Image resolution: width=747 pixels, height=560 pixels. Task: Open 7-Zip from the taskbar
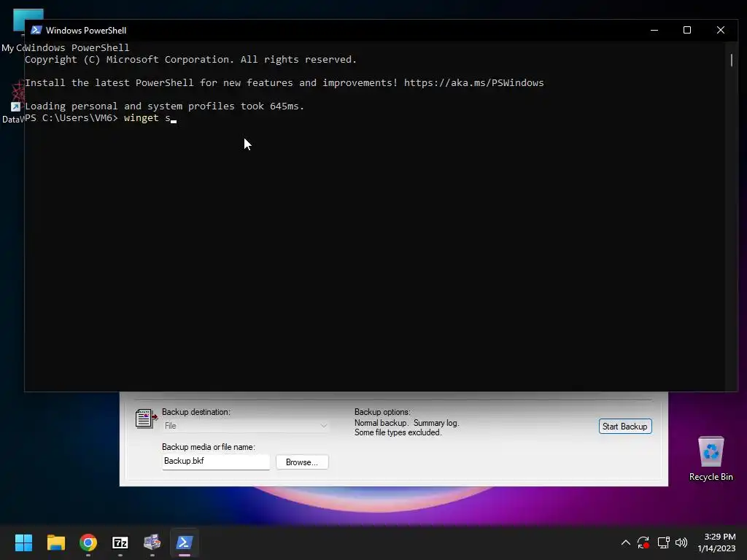(x=120, y=542)
